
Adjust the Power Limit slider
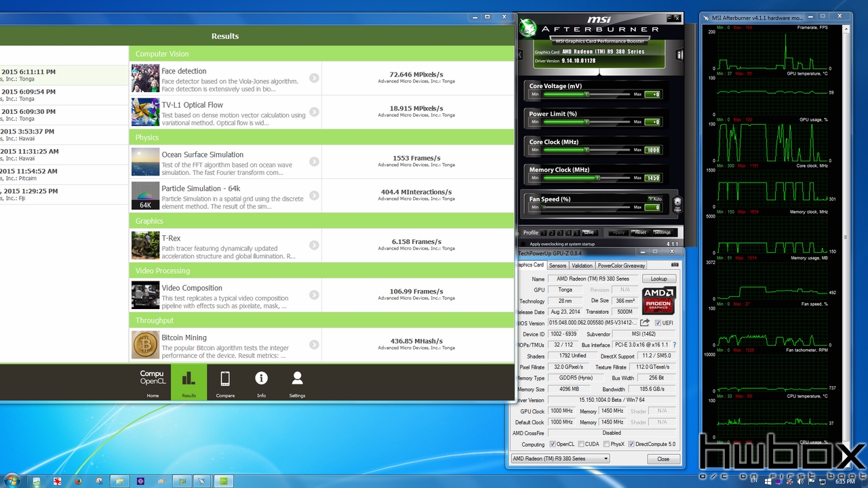click(x=586, y=122)
